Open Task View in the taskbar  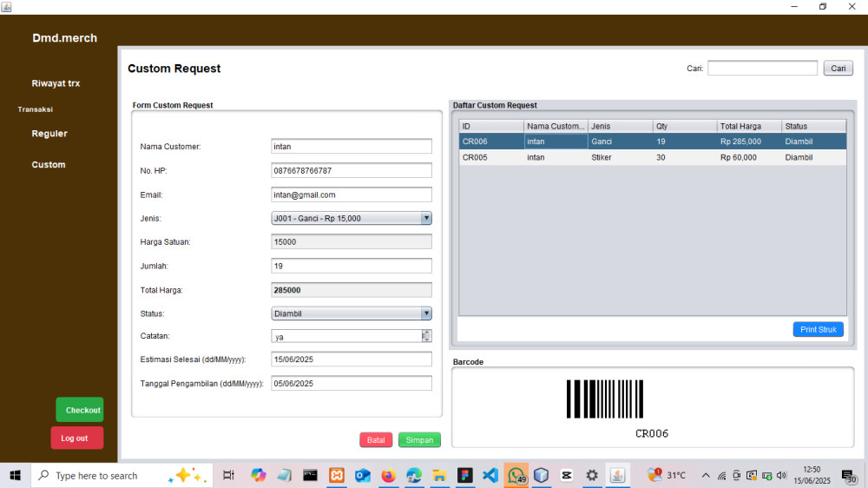[x=228, y=475]
